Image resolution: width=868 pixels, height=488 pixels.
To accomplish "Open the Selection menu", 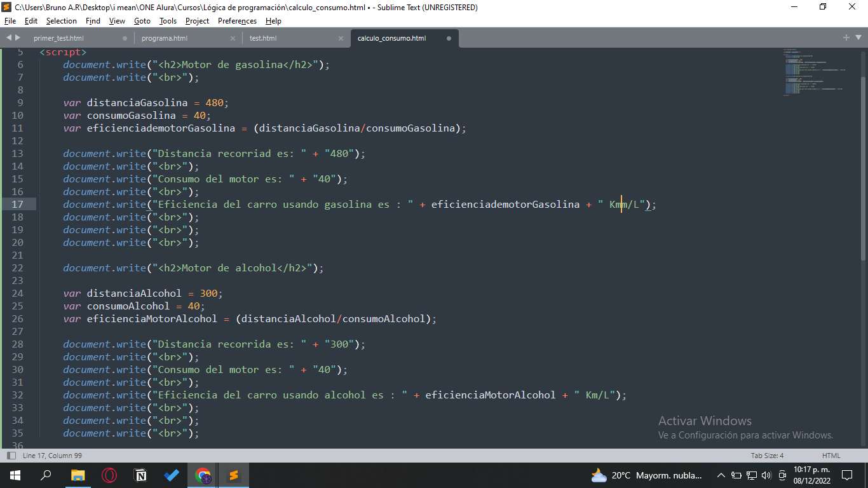I will (x=62, y=21).
